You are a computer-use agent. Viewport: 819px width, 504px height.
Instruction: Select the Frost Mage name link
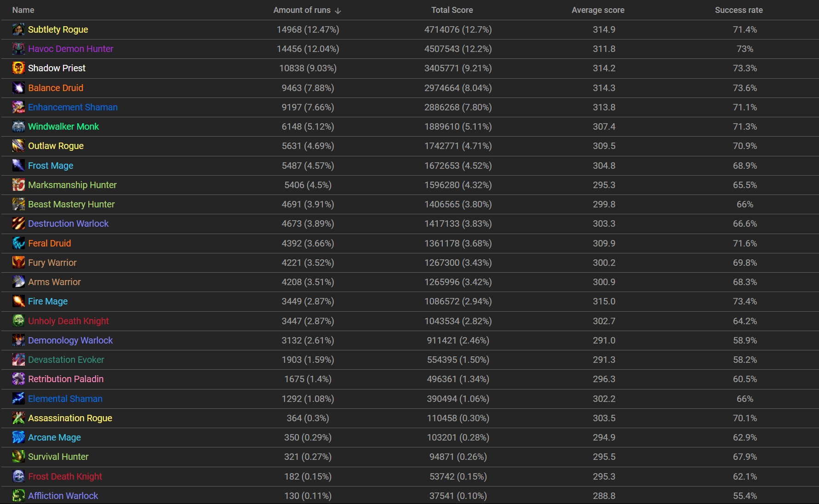[x=51, y=166]
